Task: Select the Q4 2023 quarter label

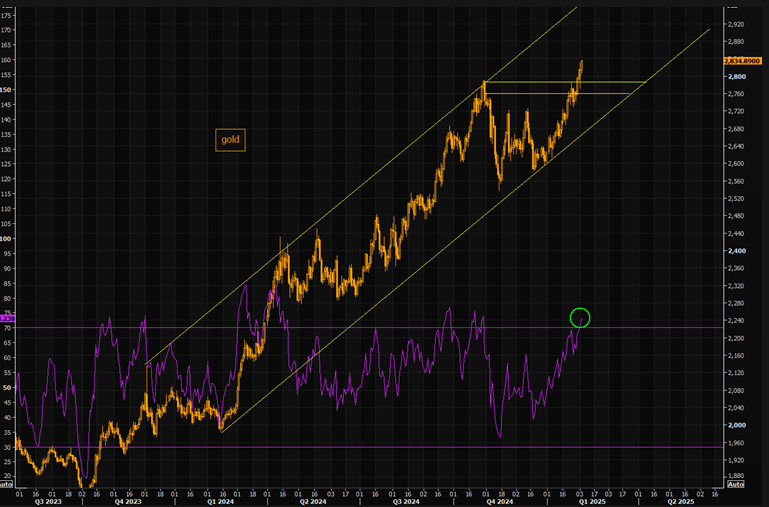Action: [x=128, y=501]
